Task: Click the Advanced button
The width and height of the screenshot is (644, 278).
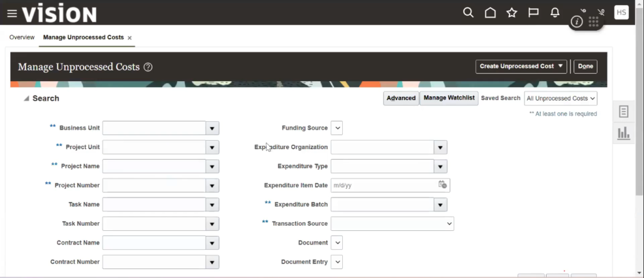Action: [x=401, y=98]
